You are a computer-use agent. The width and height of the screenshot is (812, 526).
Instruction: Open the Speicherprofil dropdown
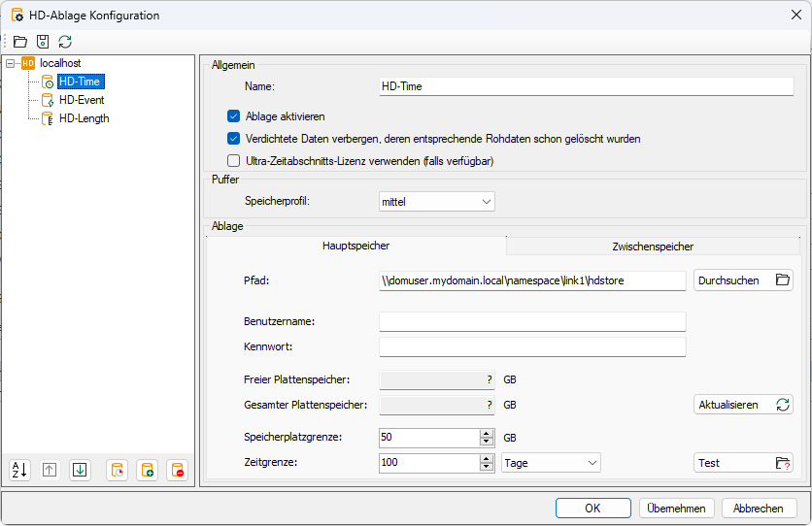pyautogui.click(x=437, y=202)
